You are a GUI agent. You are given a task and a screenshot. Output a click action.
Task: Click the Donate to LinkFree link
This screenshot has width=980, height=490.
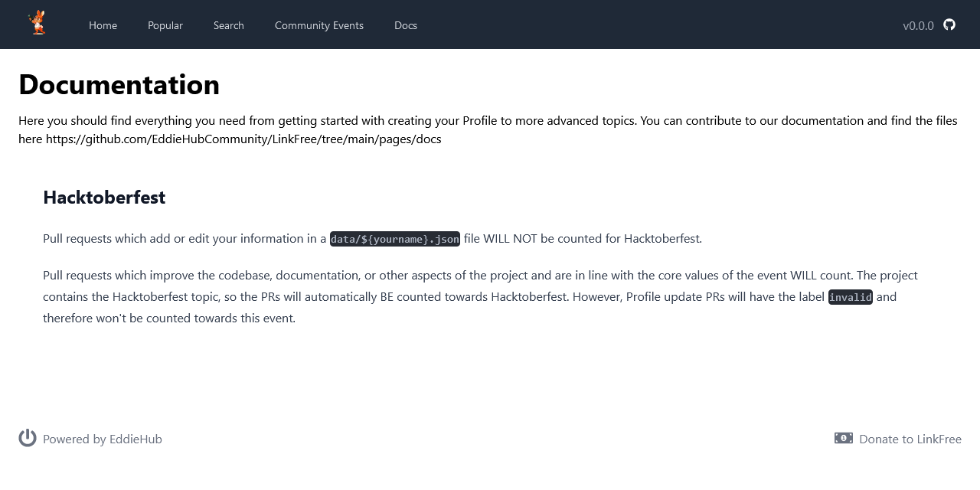coord(910,439)
